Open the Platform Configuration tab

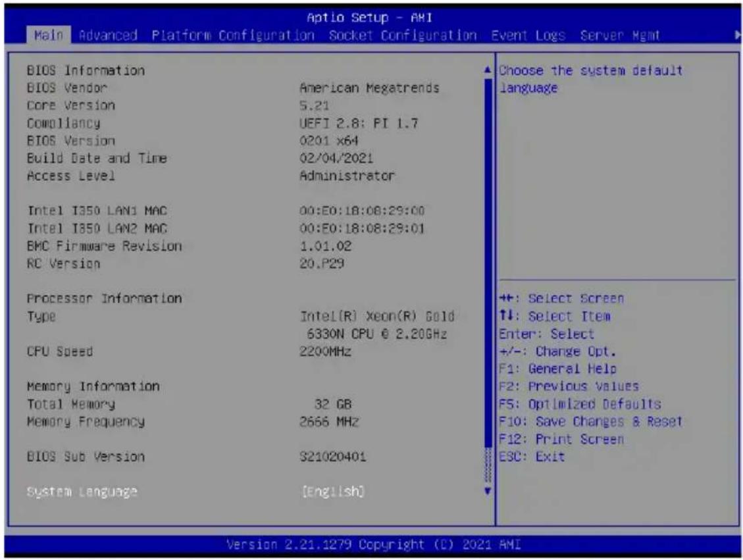coord(233,36)
